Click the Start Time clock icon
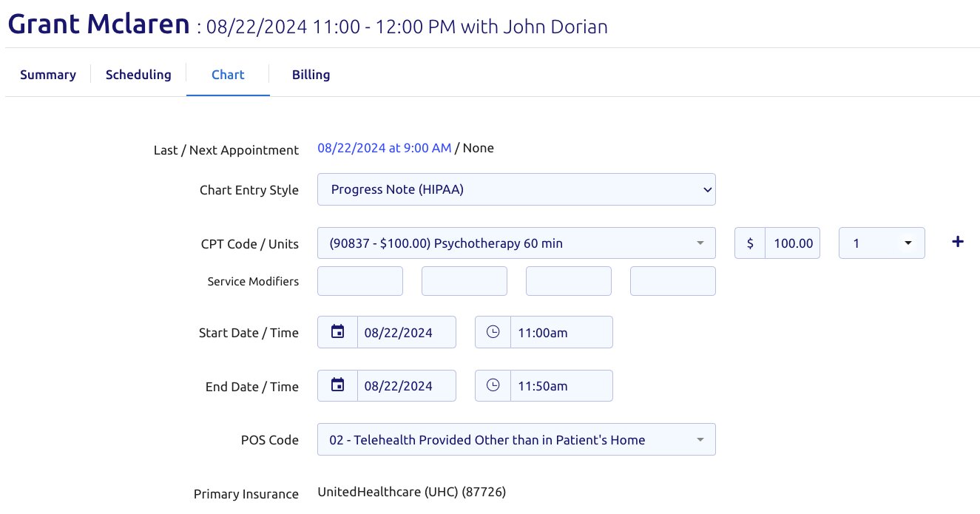This screenshot has width=980, height=514. coord(493,332)
